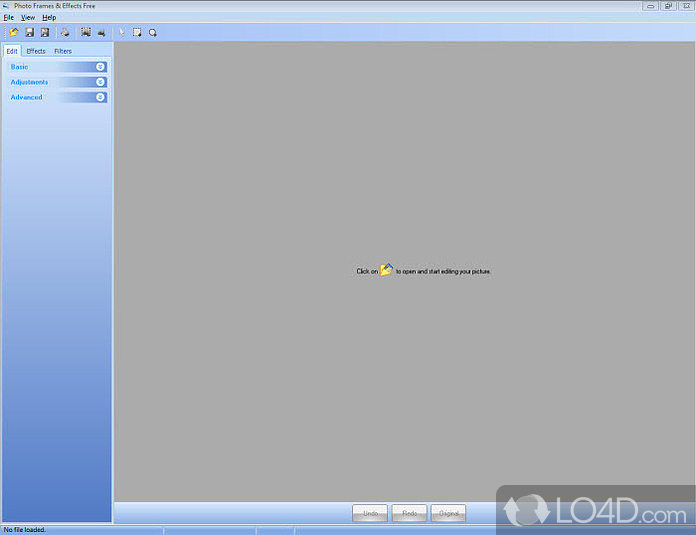Open the File menu
The image size is (696, 535).
pyautogui.click(x=8, y=18)
